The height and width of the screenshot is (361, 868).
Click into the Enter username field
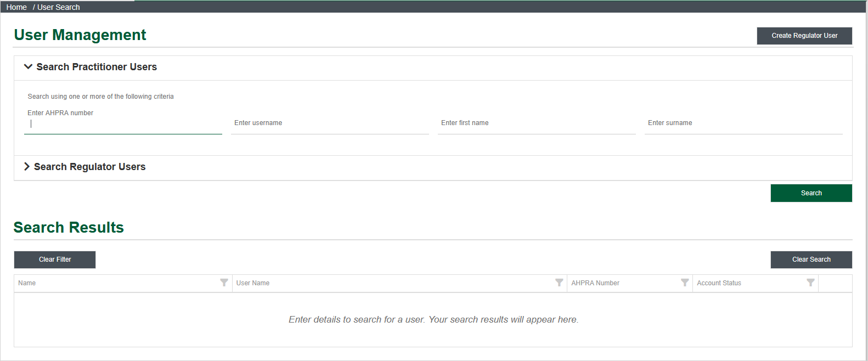tap(329, 123)
